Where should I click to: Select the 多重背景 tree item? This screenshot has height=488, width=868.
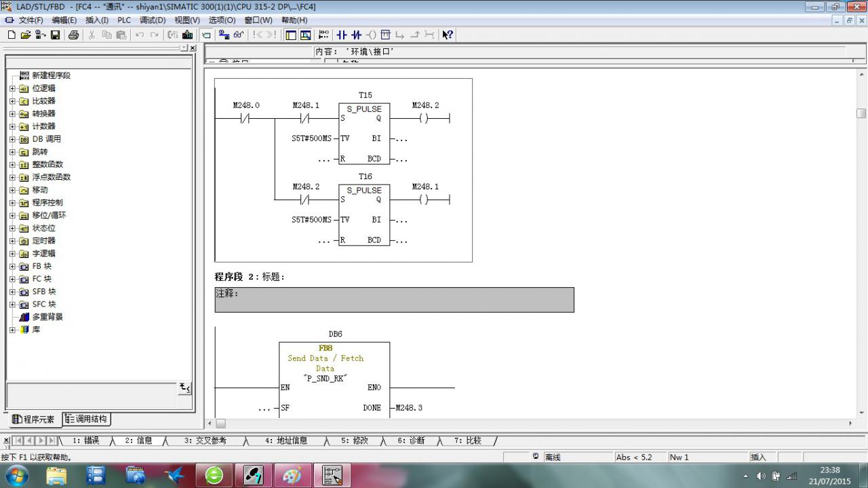click(x=47, y=317)
